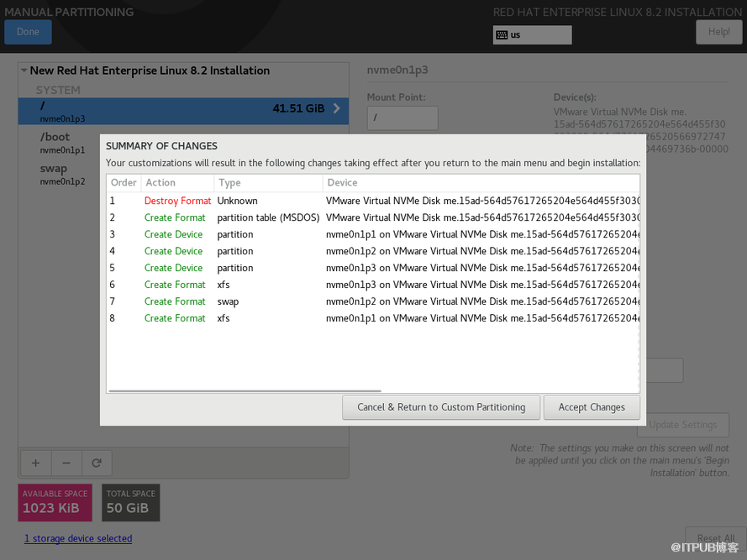Click the horizontal scrollbar in summary table

point(245,391)
